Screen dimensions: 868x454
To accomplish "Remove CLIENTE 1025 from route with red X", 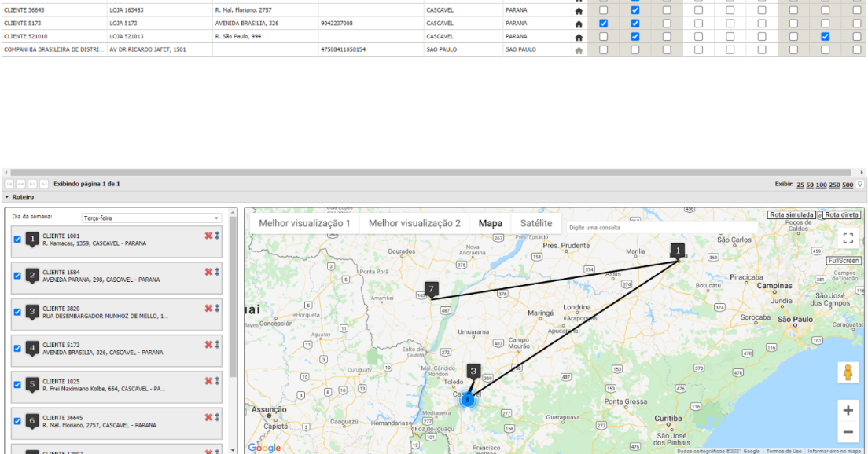I will [x=208, y=381].
